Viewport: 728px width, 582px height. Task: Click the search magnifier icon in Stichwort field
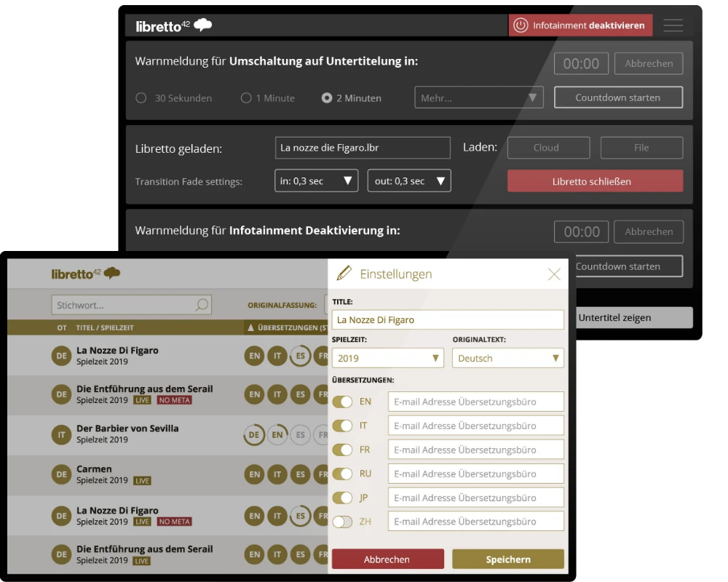pyautogui.click(x=202, y=305)
